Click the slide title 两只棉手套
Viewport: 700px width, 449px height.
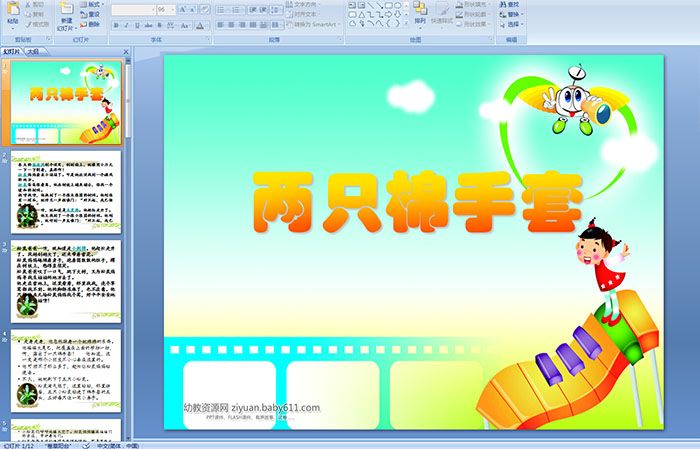(x=419, y=202)
